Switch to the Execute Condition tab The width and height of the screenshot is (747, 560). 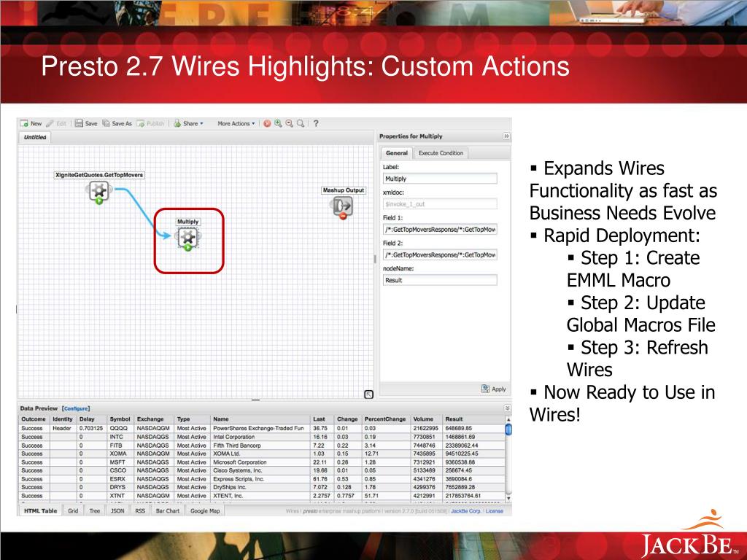click(441, 153)
